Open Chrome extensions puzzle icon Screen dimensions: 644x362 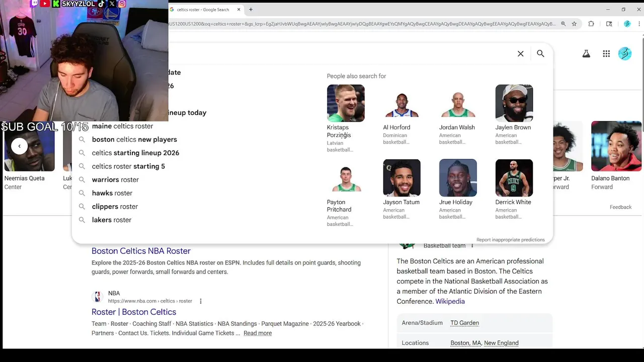pyautogui.click(x=591, y=24)
